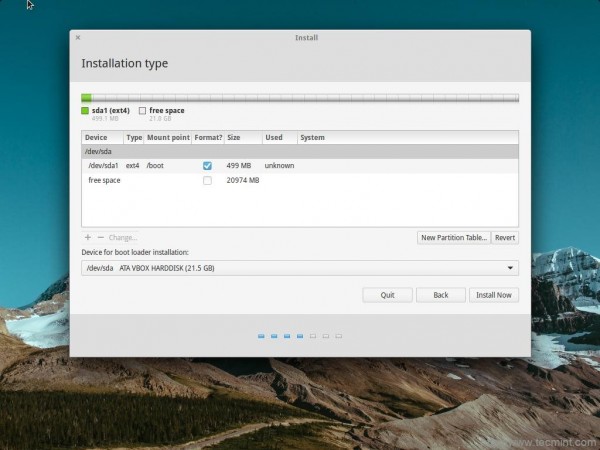The image size is (600, 450).
Task: Uncheck the Format checkbox for /dev/sda1
Action: (x=207, y=166)
